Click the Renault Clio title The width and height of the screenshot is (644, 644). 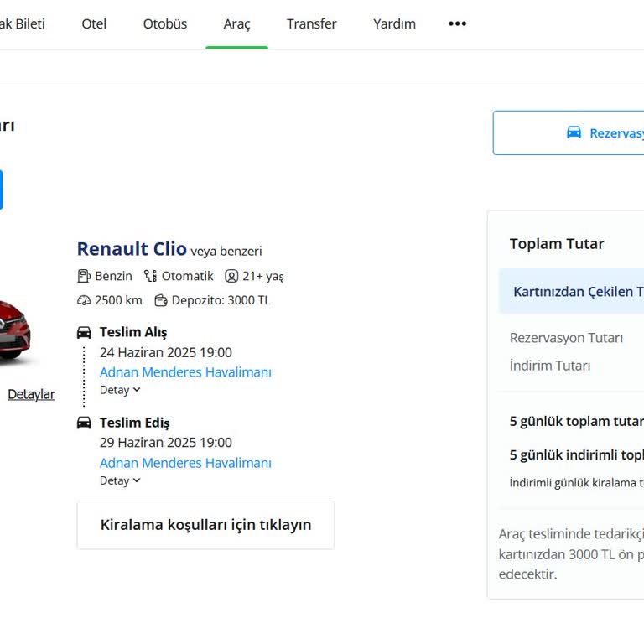click(132, 249)
